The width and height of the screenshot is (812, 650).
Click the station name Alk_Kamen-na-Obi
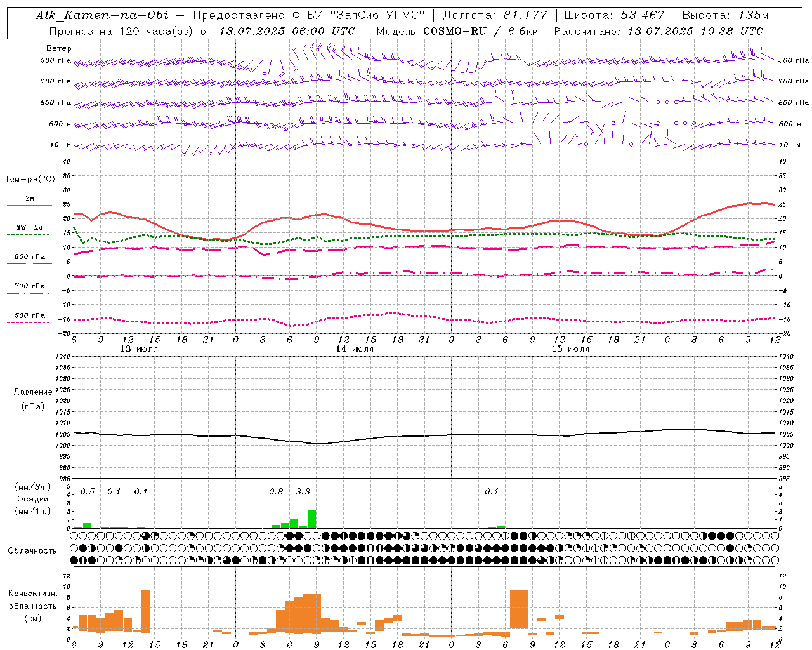point(102,15)
